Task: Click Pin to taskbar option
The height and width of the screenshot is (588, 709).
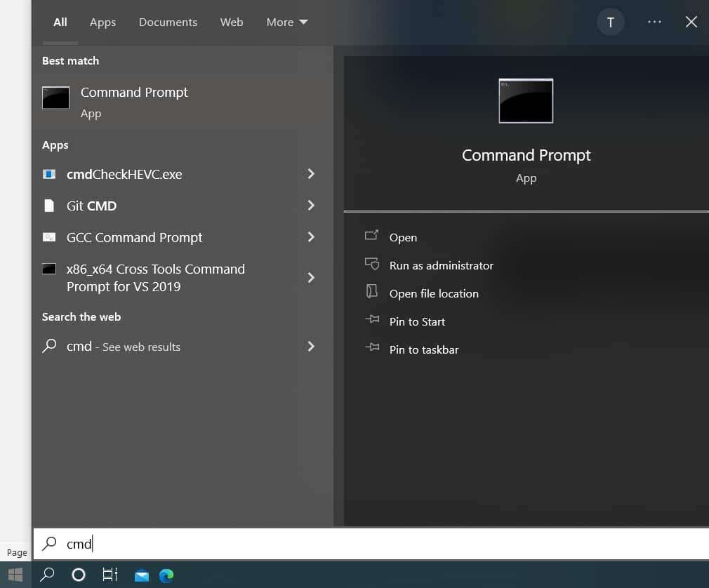Action: pyautogui.click(x=424, y=349)
